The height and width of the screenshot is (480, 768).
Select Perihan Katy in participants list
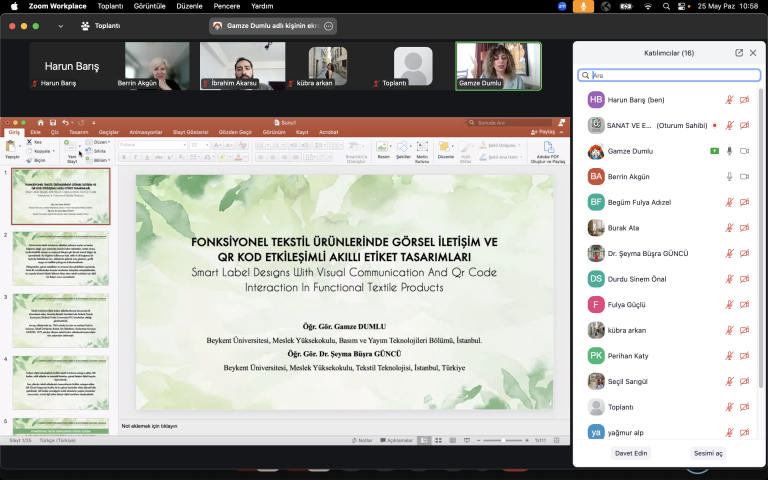[627, 355]
